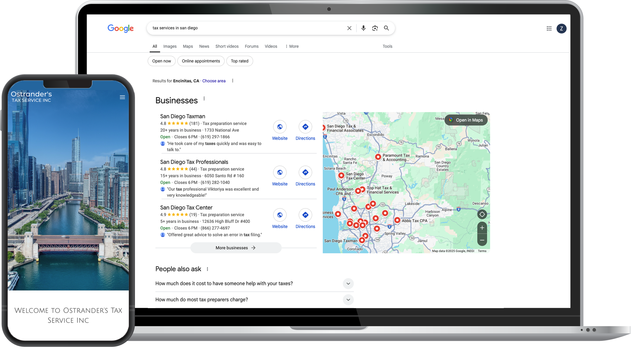Zoom in on the map
Screen dimensions: 631x364
coord(482,228)
